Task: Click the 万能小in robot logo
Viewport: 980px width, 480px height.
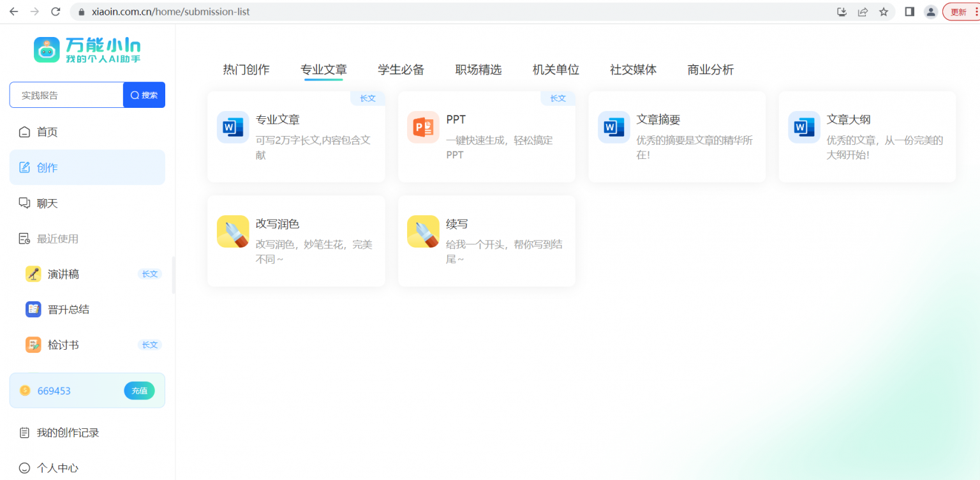Action: pos(47,49)
